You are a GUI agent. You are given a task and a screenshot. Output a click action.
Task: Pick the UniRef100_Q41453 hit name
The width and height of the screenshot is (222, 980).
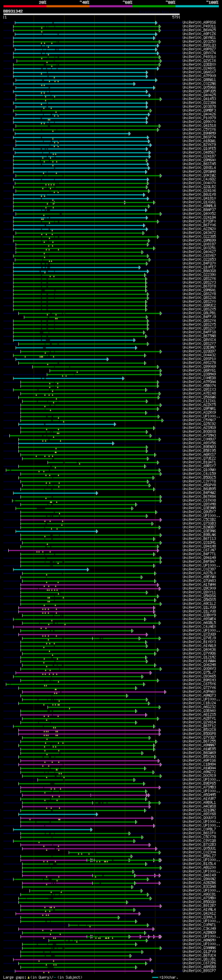point(199,99)
